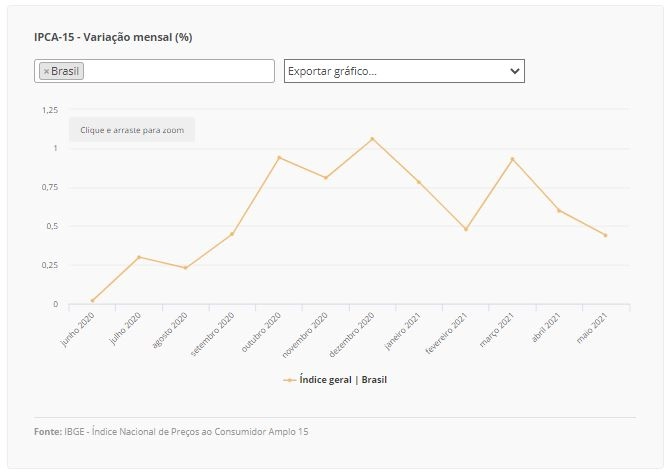Click the 'Clique e arraste para zoom' hint box
The width and height of the screenshot is (669, 476).
pyautogui.click(x=132, y=130)
